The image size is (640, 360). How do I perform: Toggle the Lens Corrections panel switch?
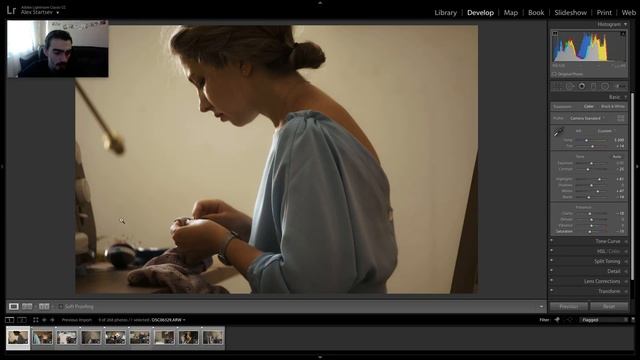(x=551, y=280)
